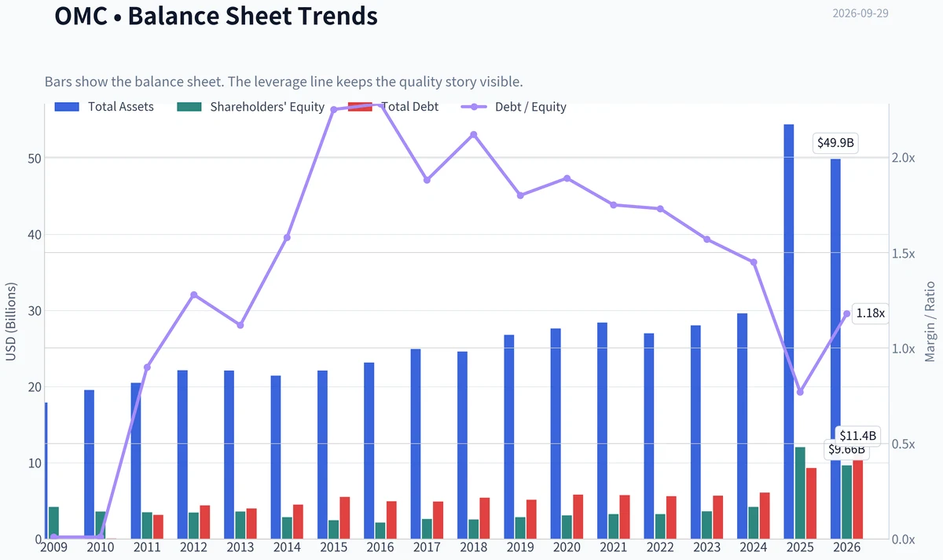Select the 2025 Total Assets bar
The width and height of the screenshot is (943, 560).
(789, 331)
